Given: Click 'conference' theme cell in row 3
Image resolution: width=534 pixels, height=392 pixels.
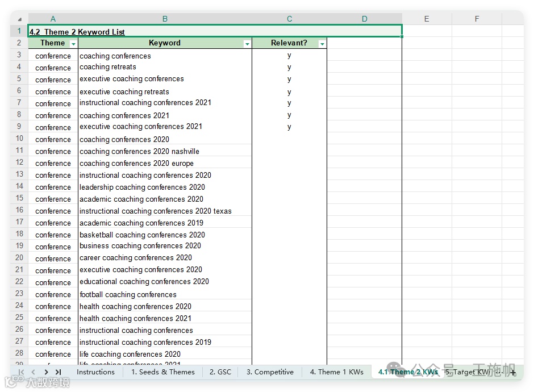Looking at the screenshot, I should (x=53, y=56).
